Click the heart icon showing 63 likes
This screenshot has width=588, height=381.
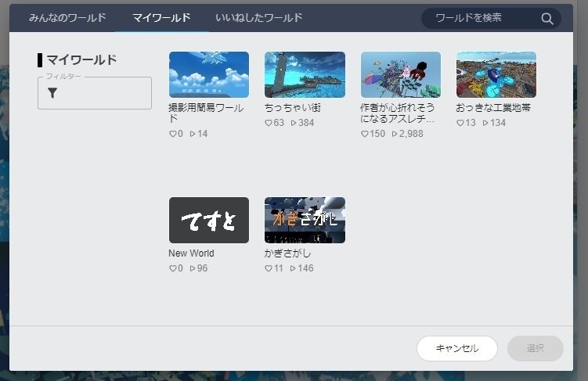click(269, 123)
